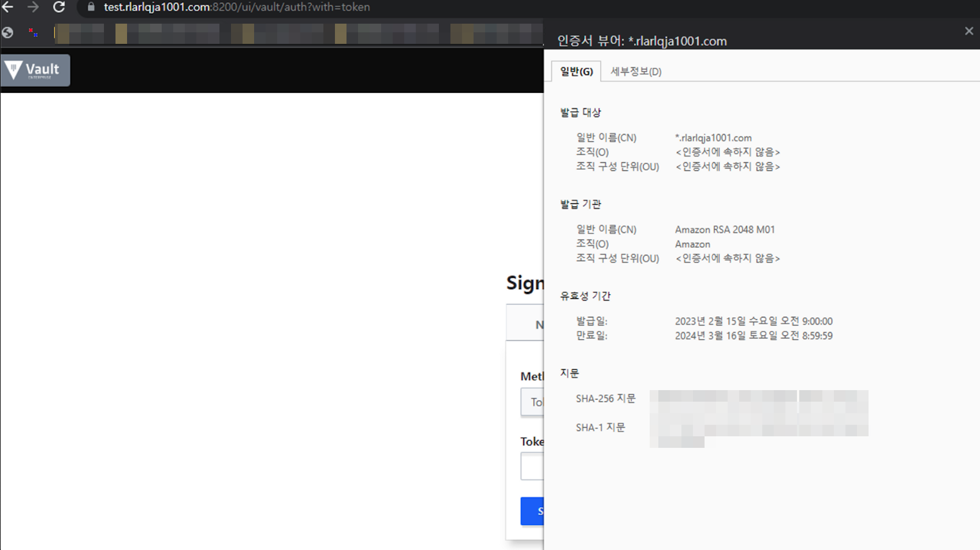Screen dimensions: 980x550
Task: Click the issued-to common name *.rlarlqja1001.com
Action: 713,138
